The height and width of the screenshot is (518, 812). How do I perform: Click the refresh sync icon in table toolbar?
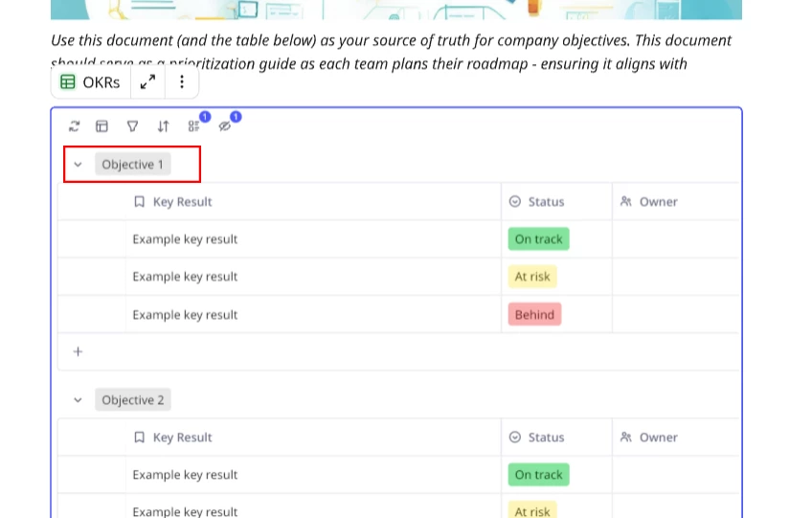point(74,125)
